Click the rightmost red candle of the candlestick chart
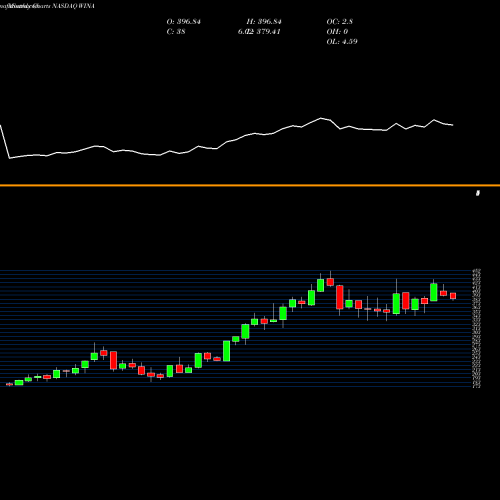 (x=453, y=296)
